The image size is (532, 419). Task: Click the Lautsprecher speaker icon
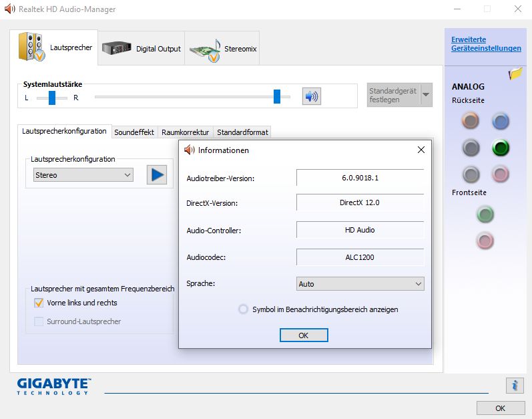coord(31,47)
